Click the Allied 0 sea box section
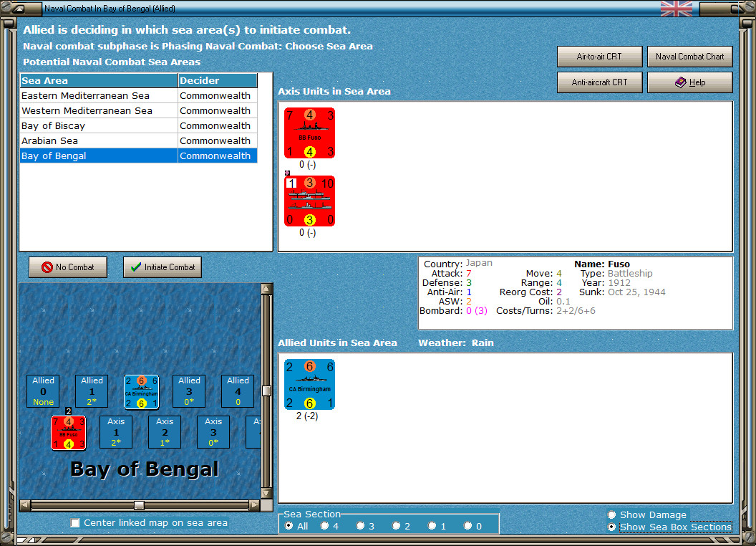756x546 pixels. (44, 391)
